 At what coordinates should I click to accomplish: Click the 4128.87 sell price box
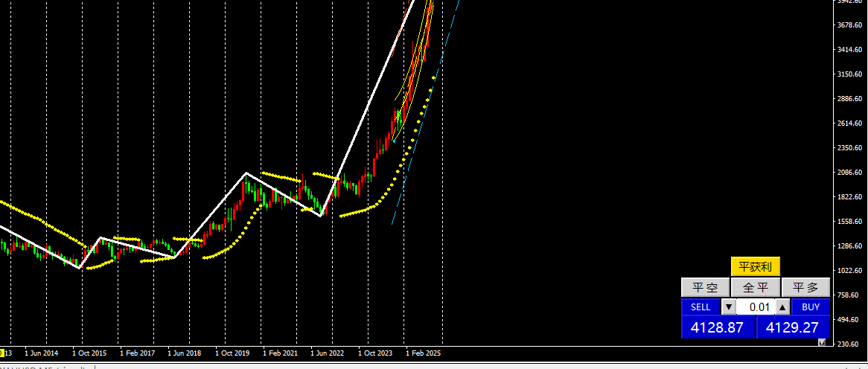[x=718, y=327]
